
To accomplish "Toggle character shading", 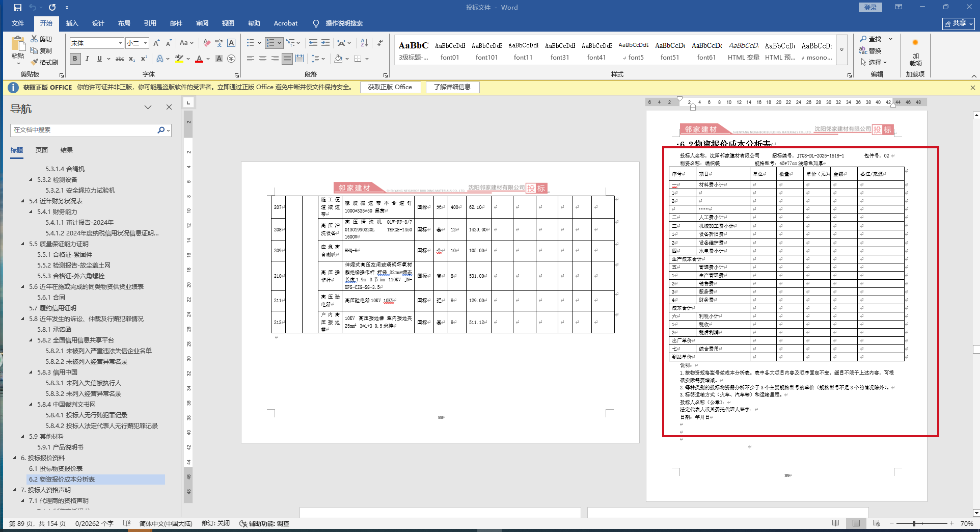I will (219, 59).
